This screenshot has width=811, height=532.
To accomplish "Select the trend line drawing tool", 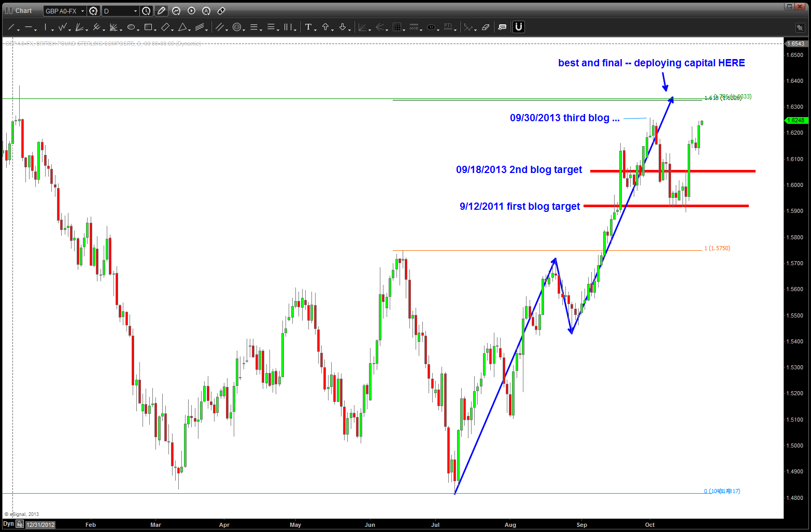I will tap(11, 27).
